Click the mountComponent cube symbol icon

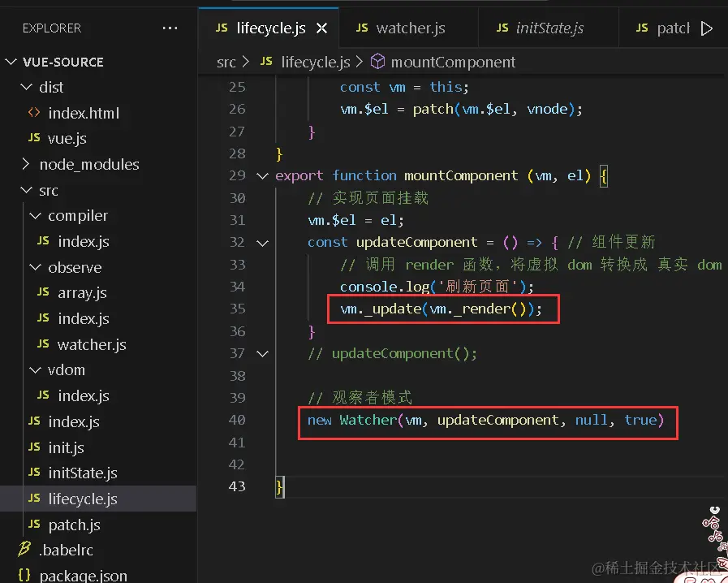tap(377, 62)
